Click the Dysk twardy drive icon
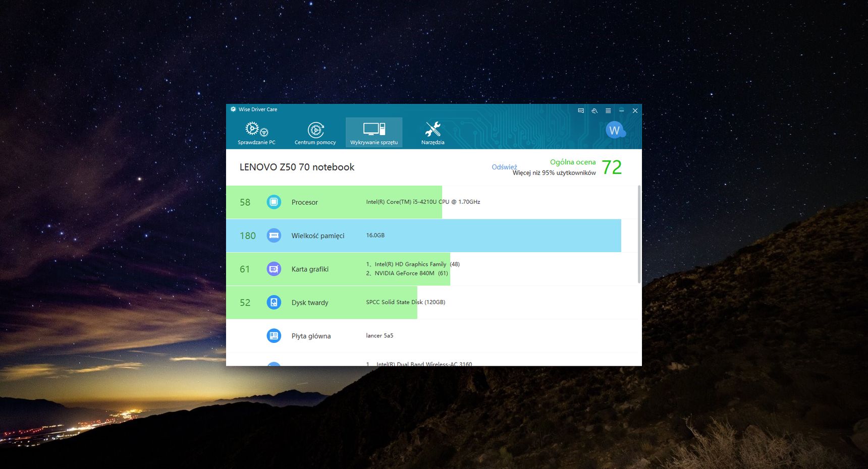This screenshot has height=469, width=868. 274,303
